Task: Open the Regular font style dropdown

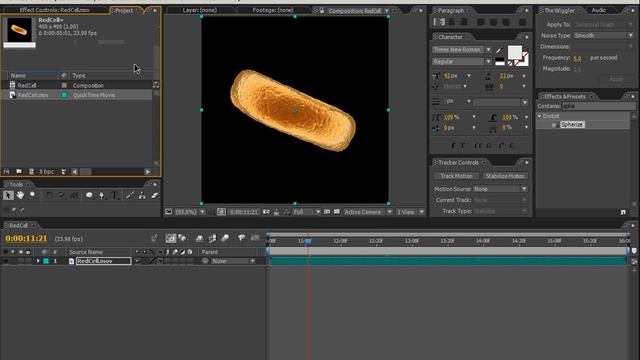Action: coord(488,61)
